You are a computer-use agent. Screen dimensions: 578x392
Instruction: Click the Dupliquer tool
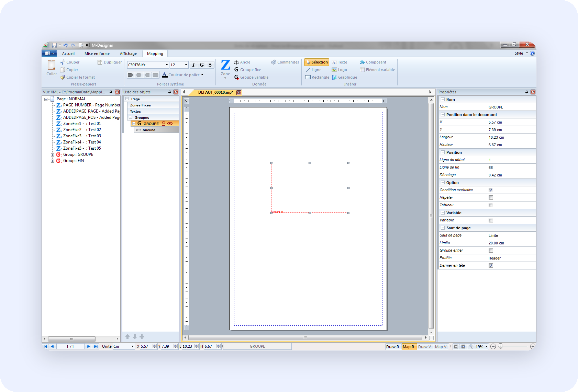click(x=110, y=62)
